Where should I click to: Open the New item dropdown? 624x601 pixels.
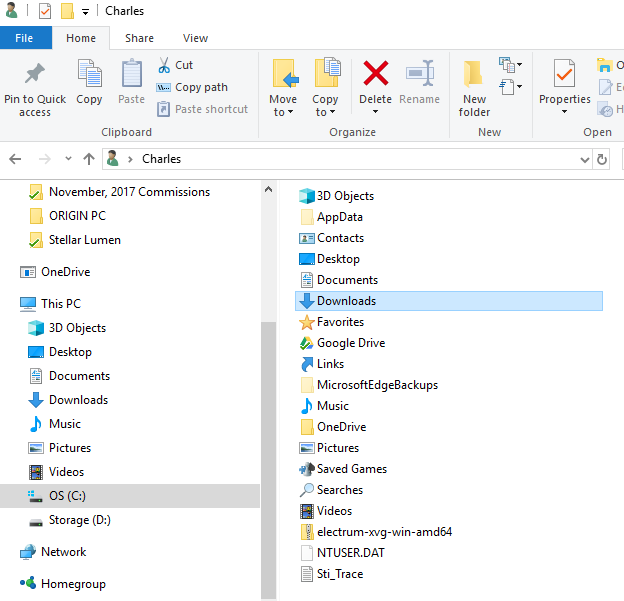point(511,65)
